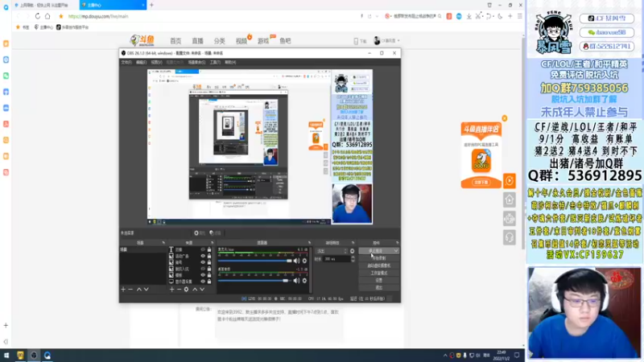Open 麦克风/Aux audio settings gear
The height and width of the screenshot is (362, 644).
tap(304, 261)
